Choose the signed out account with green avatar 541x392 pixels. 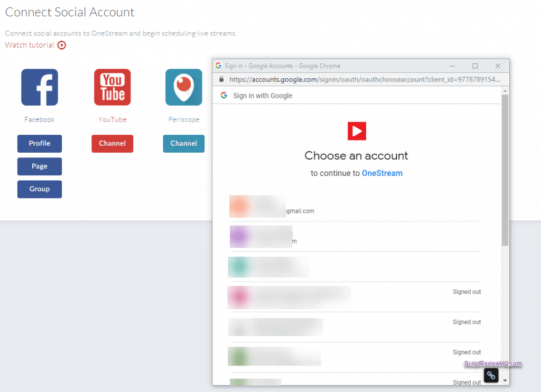tap(356, 358)
